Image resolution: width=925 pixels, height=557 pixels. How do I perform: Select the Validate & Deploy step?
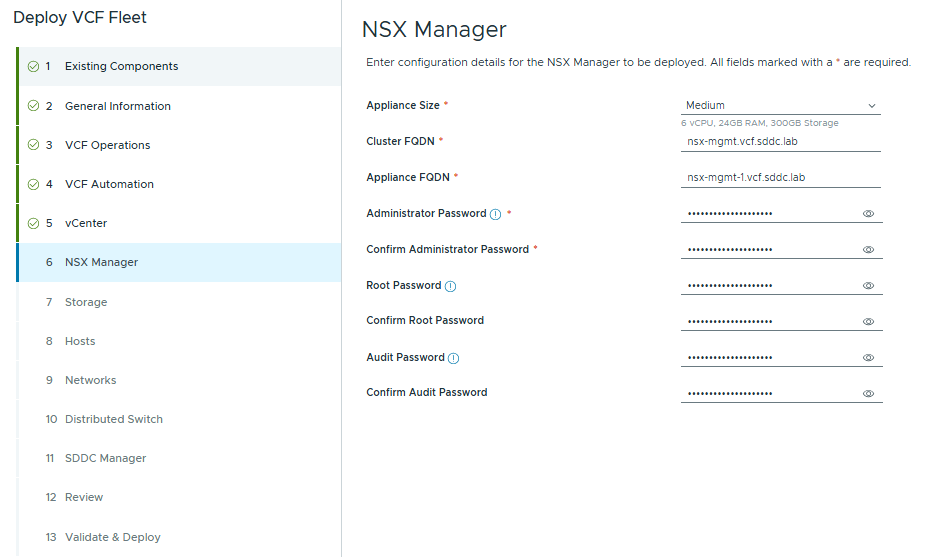[112, 537]
